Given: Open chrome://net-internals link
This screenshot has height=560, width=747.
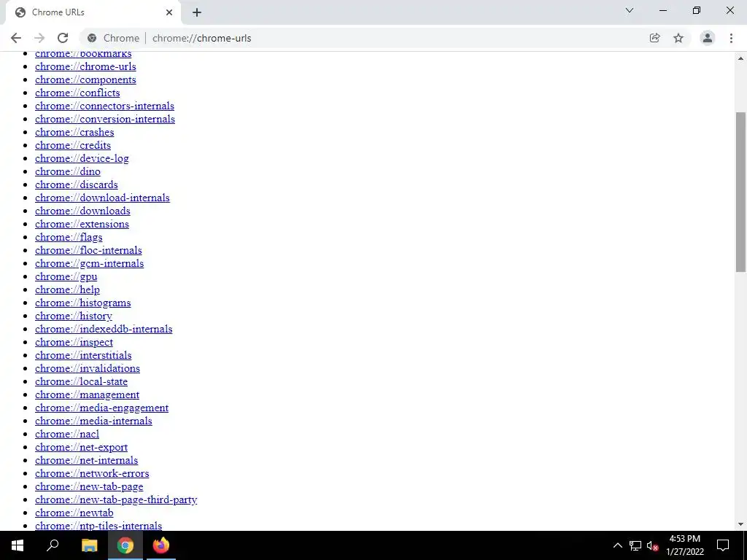Looking at the screenshot, I should (86, 460).
